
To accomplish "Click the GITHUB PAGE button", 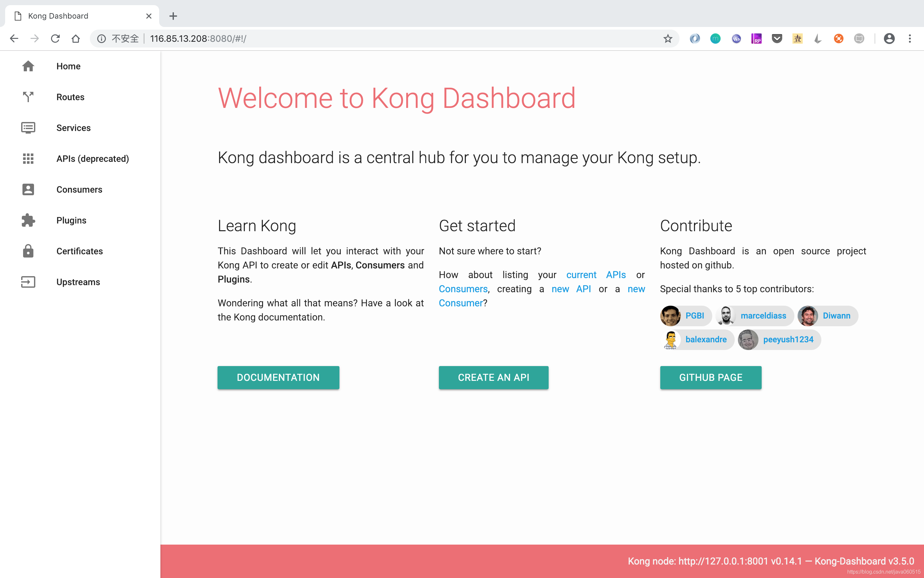I will 711,377.
